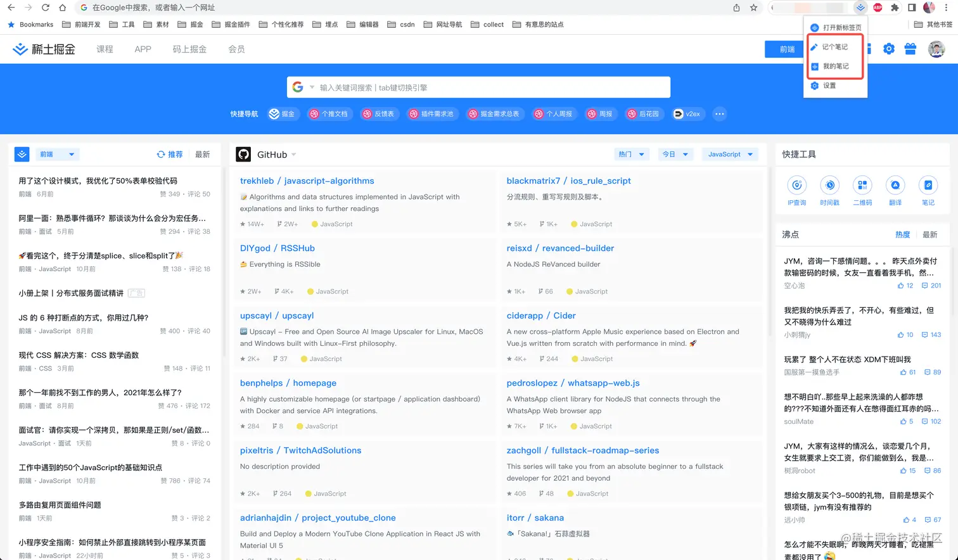
Task: Open the 码上掘金 nav item
Action: 189,49
